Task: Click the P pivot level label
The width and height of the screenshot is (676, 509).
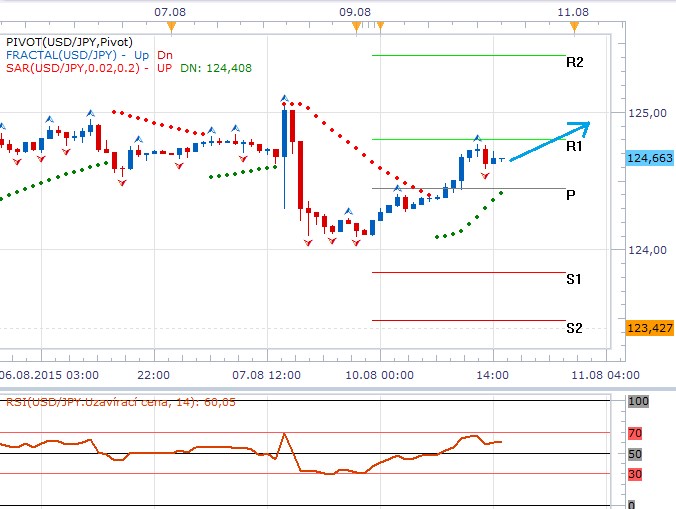Action: [570, 195]
